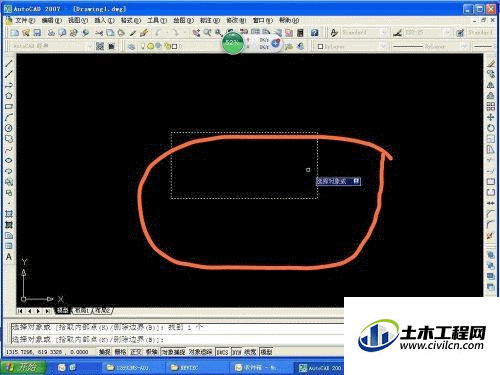Image resolution: width=500 pixels, height=375 pixels.
Task: Open the 文件 (File) menu
Action: pyautogui.click(x=25, y=20)
